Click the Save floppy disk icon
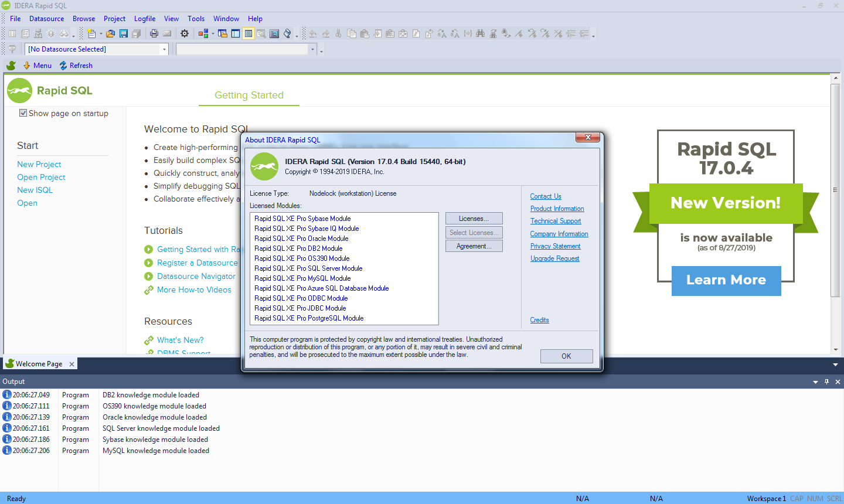This screenshot has width=844, height=504. coord(124,33)
